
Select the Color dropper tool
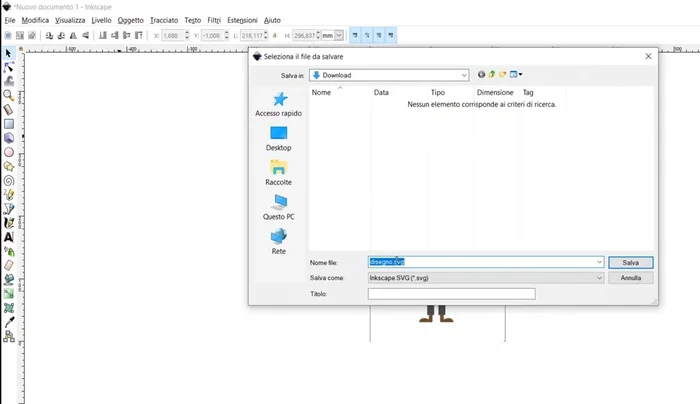pyautogui.click(x=8, y=322)
